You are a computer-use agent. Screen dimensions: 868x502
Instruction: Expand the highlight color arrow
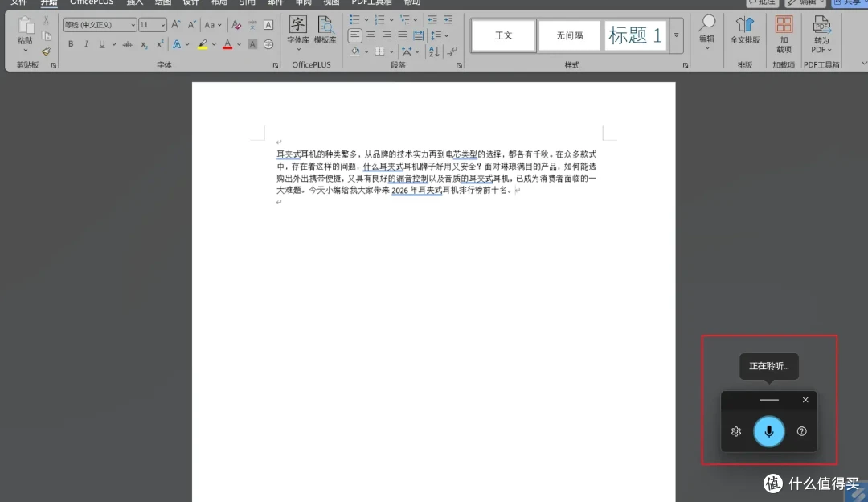[215, 44]
